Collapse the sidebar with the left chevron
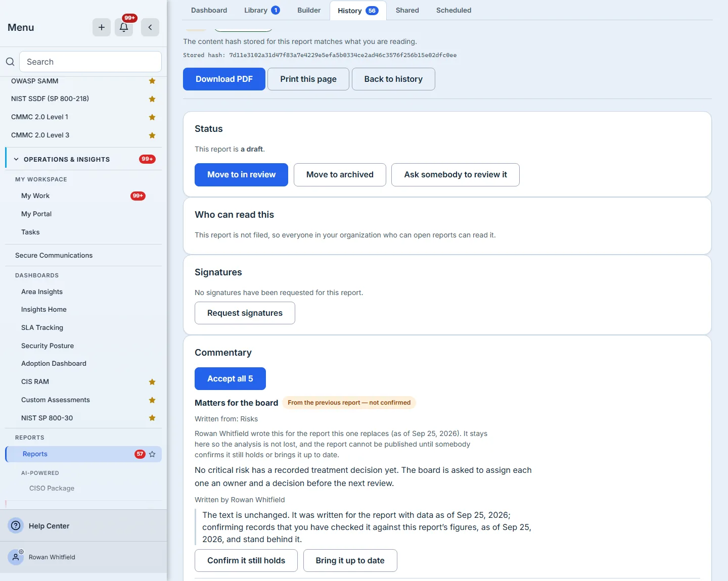728x581 pixels. point(150,27)
